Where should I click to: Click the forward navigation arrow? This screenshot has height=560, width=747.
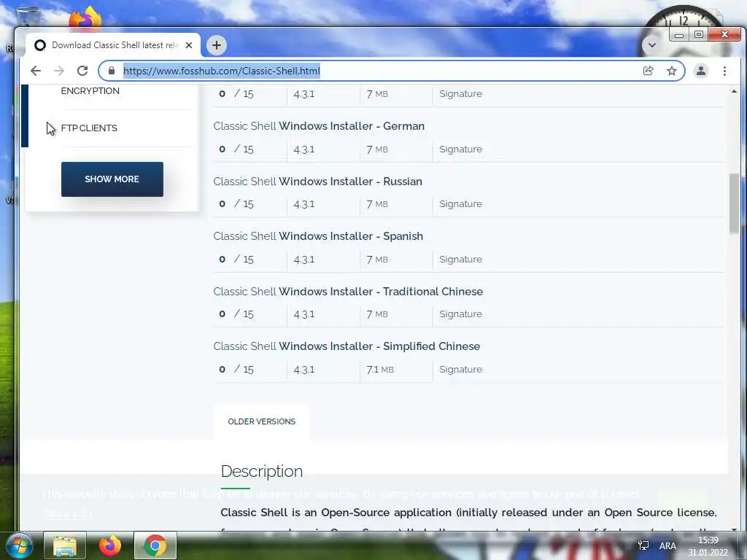[59, 71]
